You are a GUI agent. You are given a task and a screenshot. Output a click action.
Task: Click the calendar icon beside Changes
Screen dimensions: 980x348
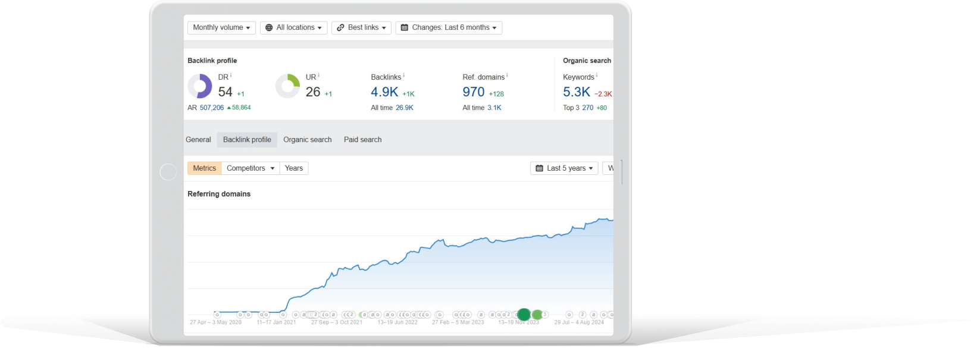click(x=405, y=28)
